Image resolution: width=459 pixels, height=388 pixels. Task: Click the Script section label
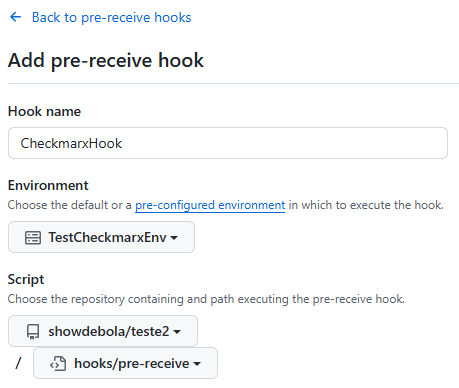[x=26, y=279]
